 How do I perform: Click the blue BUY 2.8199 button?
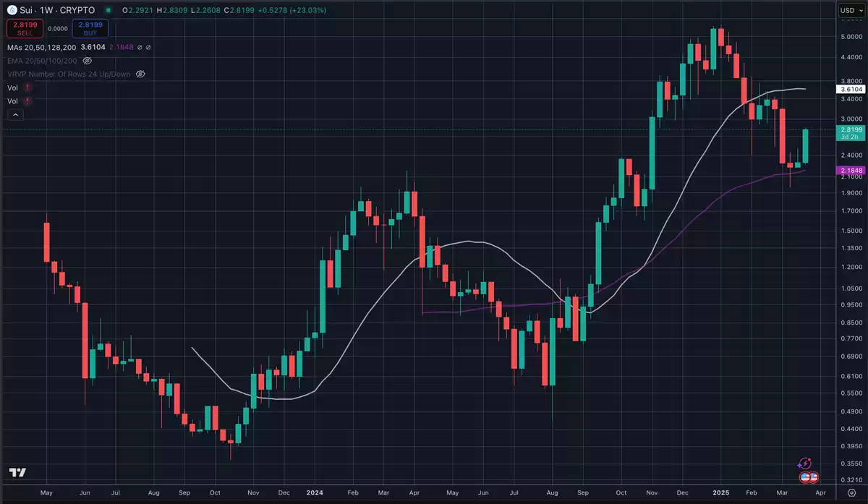90,29
